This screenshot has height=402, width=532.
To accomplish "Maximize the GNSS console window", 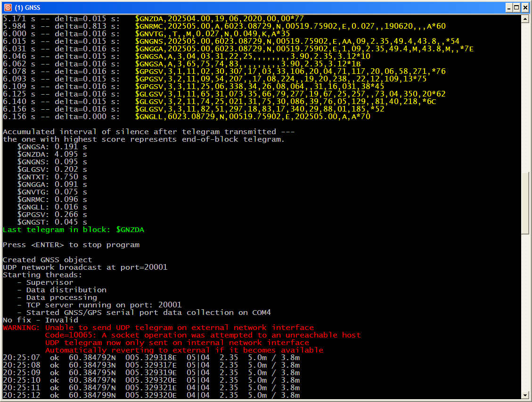I will (x=517, y=8).
